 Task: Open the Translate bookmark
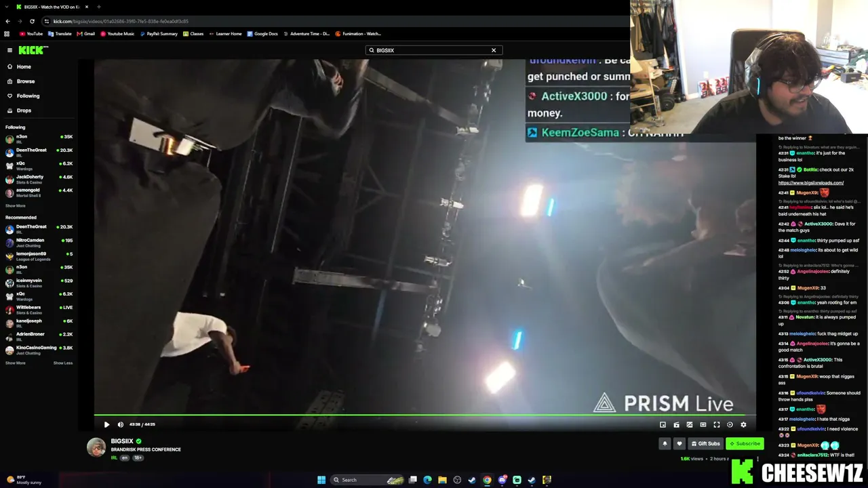pos(60,33)
